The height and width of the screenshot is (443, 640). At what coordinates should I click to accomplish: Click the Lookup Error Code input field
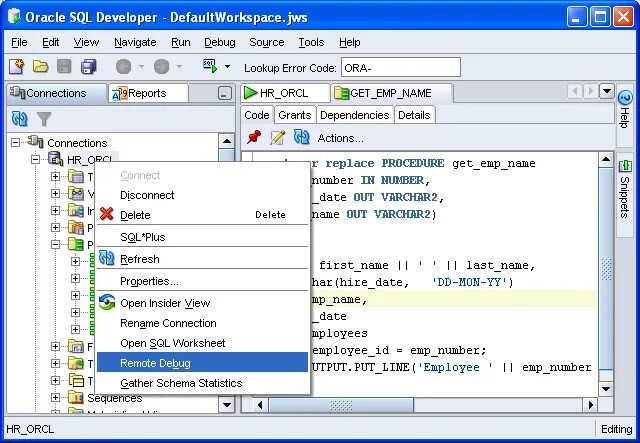point(401,68)
